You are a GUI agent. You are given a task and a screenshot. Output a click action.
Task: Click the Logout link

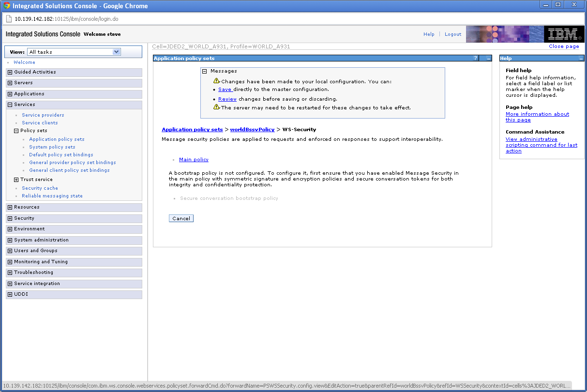tap(453, 34)
